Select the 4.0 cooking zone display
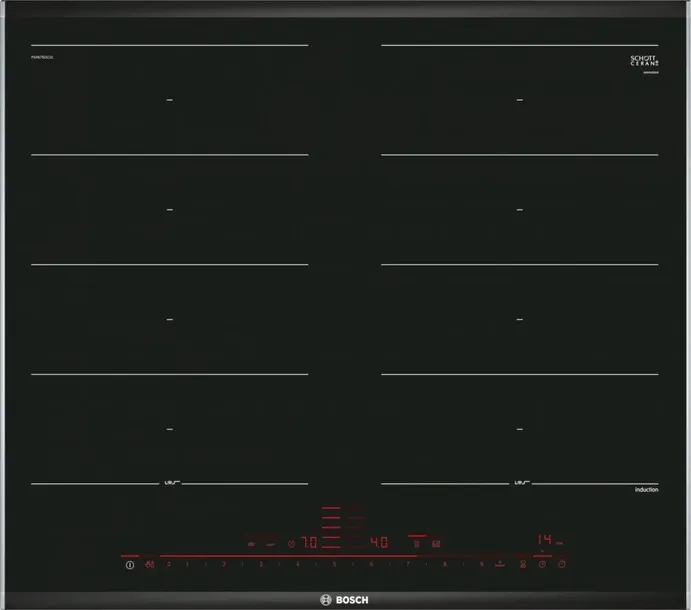This screenshot has height=610, width=691. point(379,544)
